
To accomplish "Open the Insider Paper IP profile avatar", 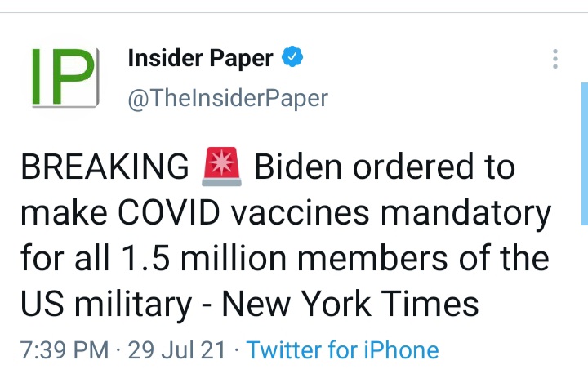I will (64, 78).
